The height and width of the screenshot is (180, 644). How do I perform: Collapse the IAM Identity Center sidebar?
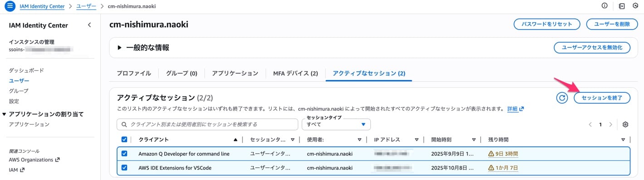tap(89, 25)
